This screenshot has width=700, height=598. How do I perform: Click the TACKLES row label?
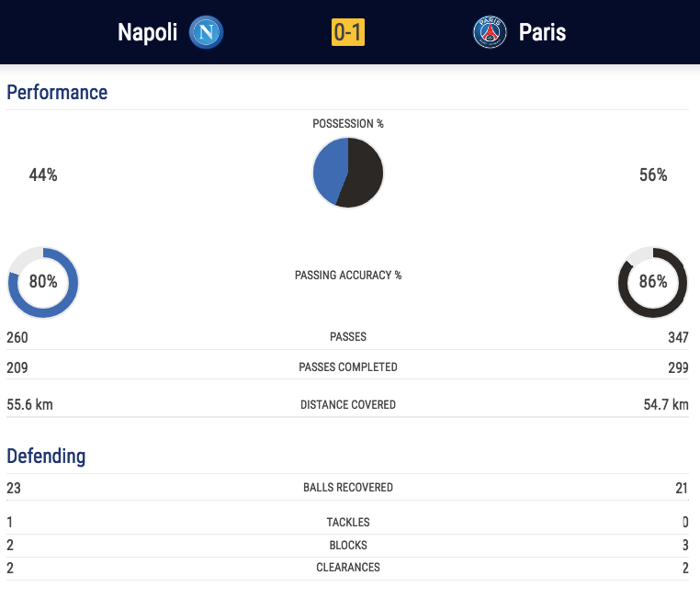click(348, 522)
